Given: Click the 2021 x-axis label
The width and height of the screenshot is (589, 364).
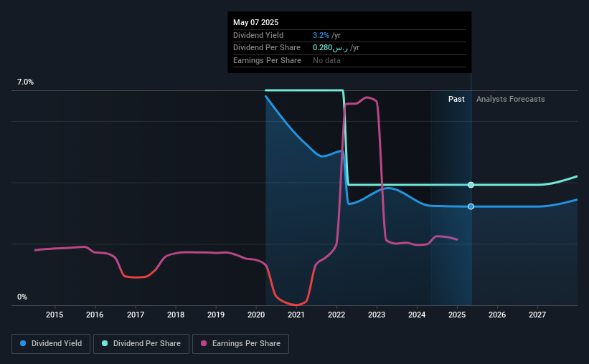Looking at the screenshot, I should point(296,315).
